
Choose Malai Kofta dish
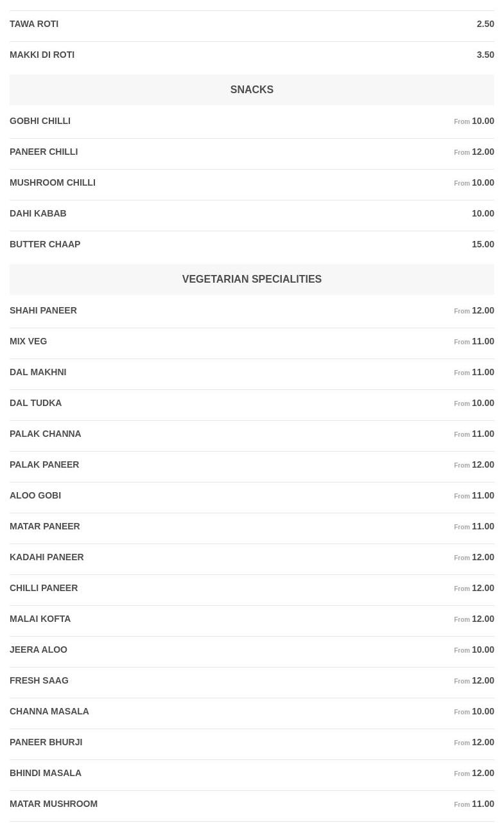40,619
